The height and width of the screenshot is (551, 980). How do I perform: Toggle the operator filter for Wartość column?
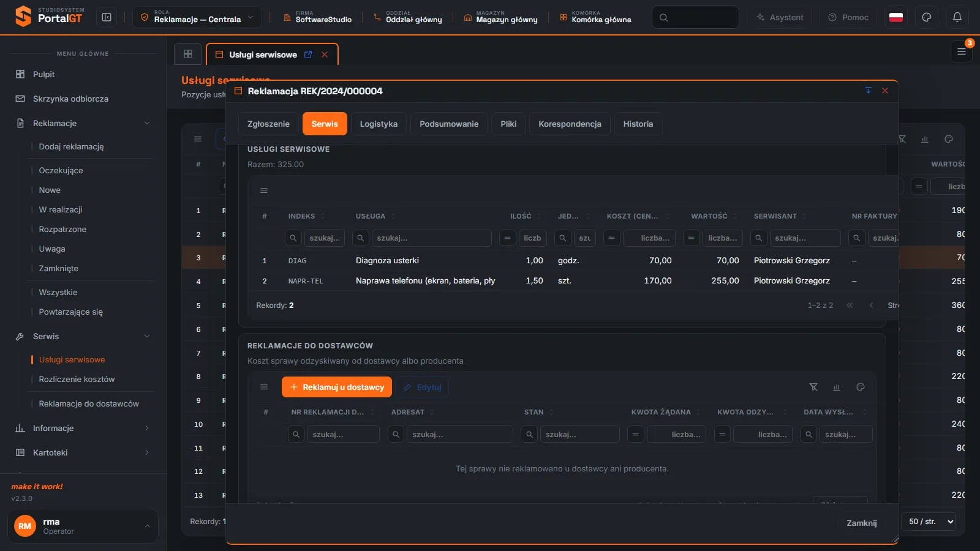click(x=691, y=238)
